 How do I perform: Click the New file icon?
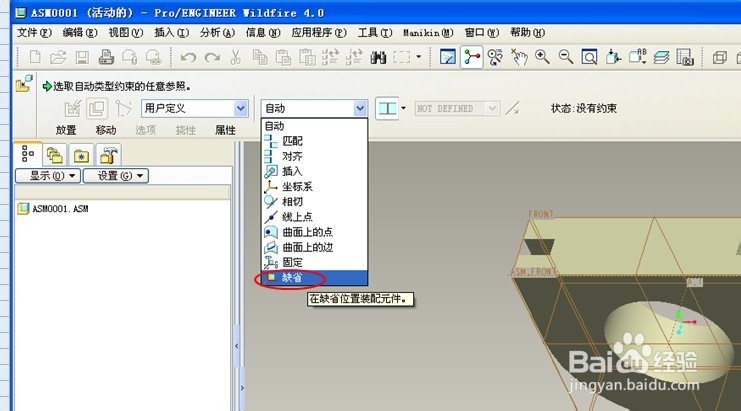click(x=34, y=57)
